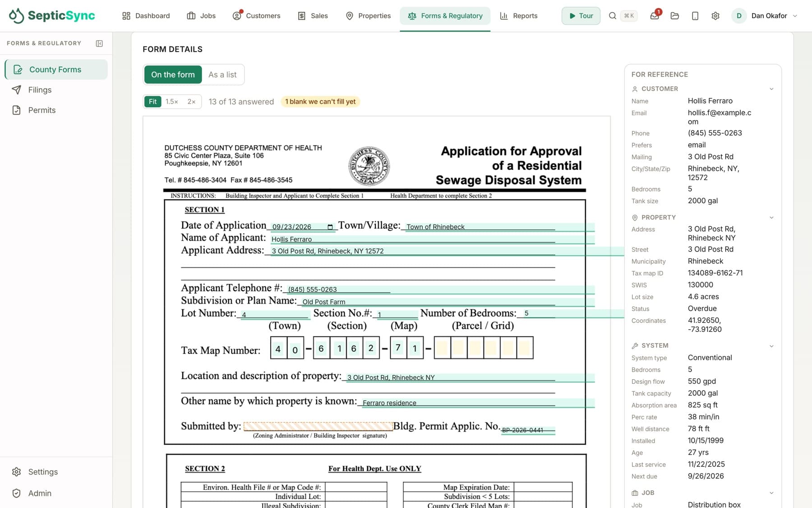Click the ⌘K shortcut badge
This screenshot has height=508, width=812.
pyautogui.click(x=629, y=16)
